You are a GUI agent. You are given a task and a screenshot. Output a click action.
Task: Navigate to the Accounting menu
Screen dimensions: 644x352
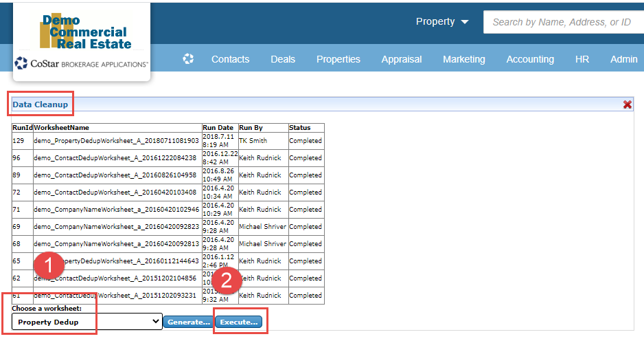pyautogui.click(x=530, y=59)
